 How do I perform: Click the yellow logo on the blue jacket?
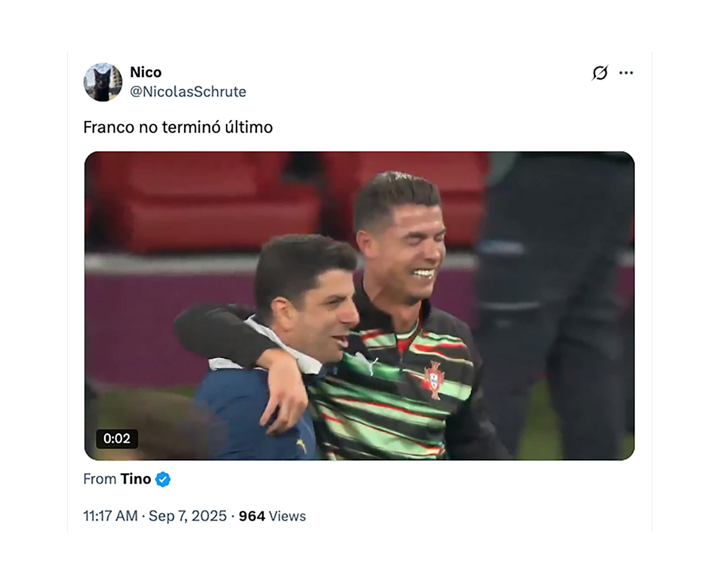click(x=302, y=445)
